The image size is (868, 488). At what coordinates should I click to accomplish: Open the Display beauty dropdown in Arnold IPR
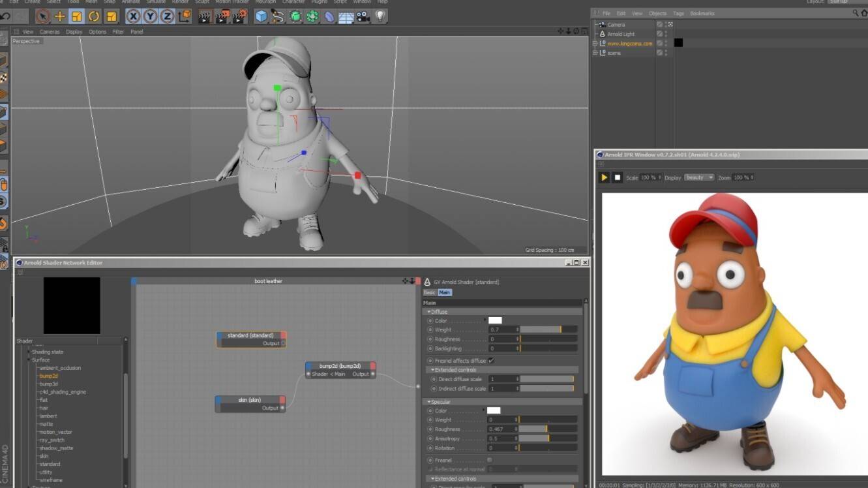point(699,177)
